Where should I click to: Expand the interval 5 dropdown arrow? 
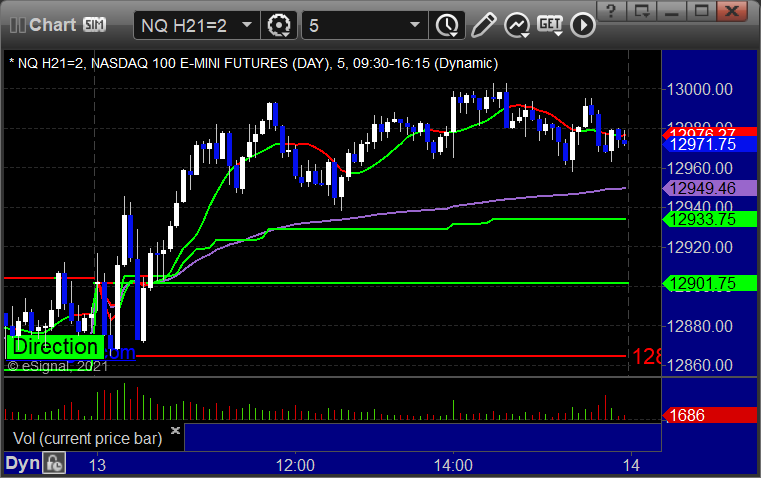[414, 25]
